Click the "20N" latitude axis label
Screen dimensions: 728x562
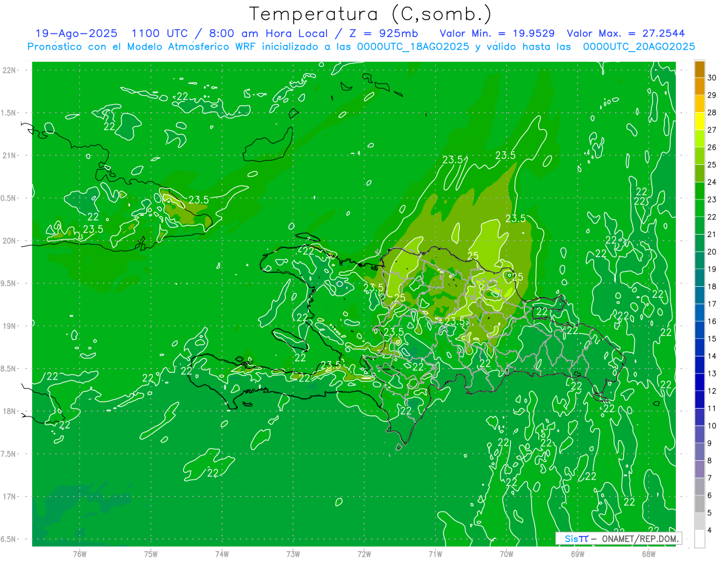(10, 241)
